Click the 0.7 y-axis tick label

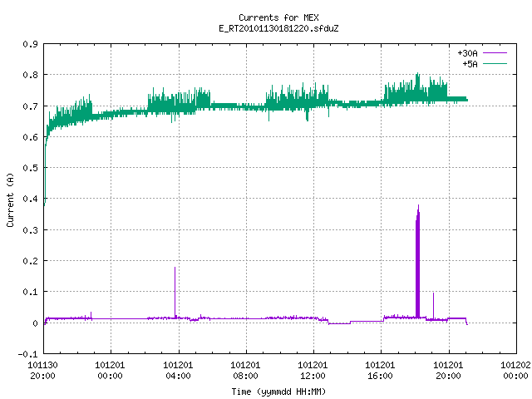point(30,106)
